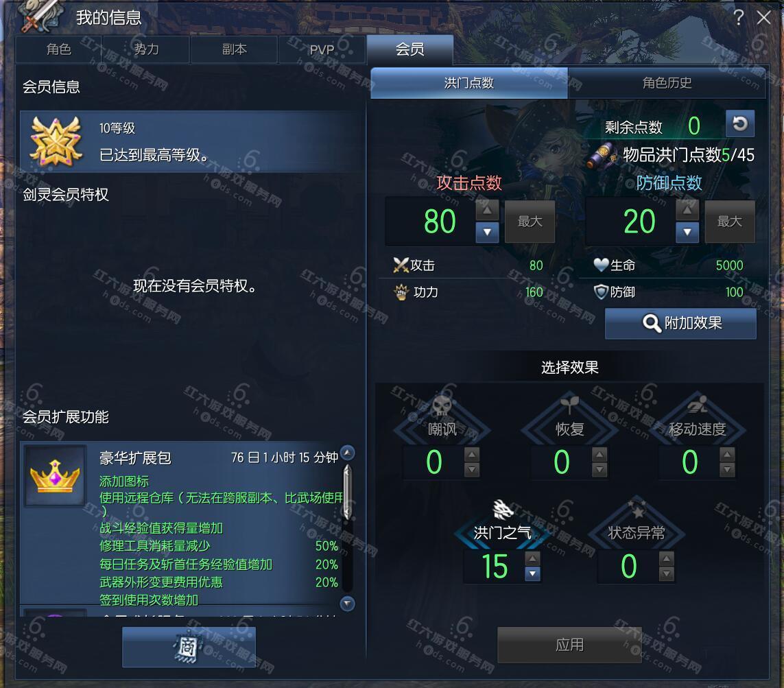Decrease 洪门之气 value with the down arrow

click(532, 574)
